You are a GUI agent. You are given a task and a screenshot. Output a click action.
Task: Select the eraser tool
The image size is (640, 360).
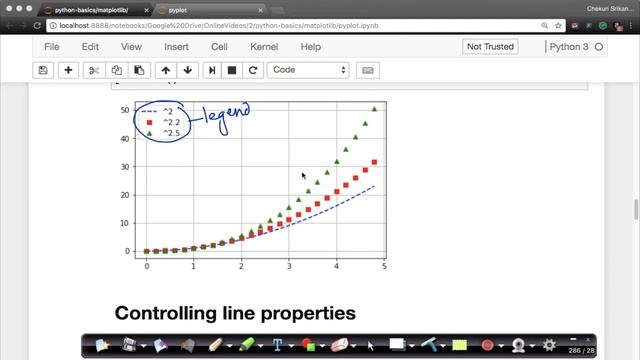click(x=340, y=345)
